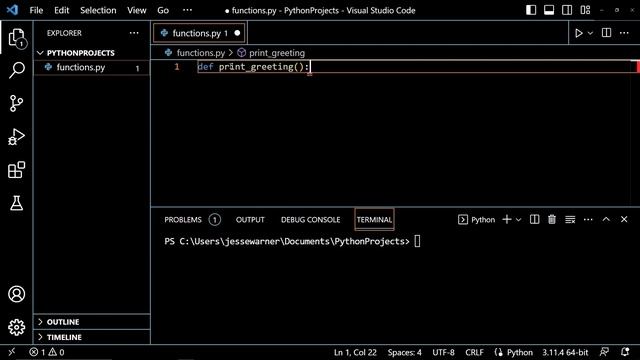640x360 pixels.
Task: Run the Python file with play button
Action: (x=578, y=33)
